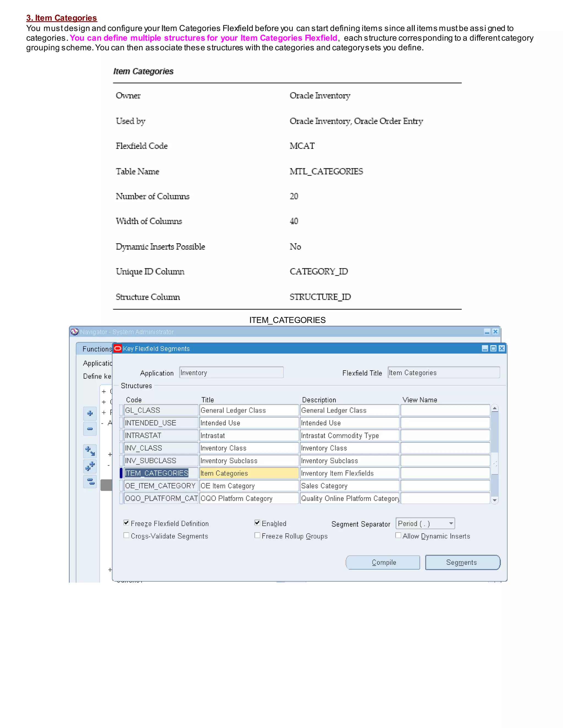Screen dimensions: 563x728
Task: Check Allow Dynamic Inserts box
Action: click(398, 535)
